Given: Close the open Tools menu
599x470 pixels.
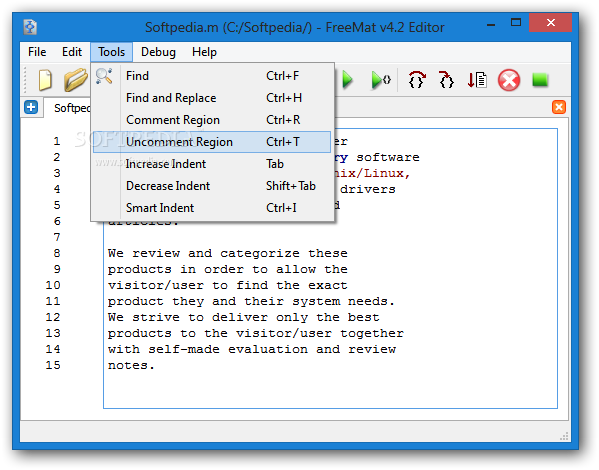Looking at the screenshot, I should 112,52.
